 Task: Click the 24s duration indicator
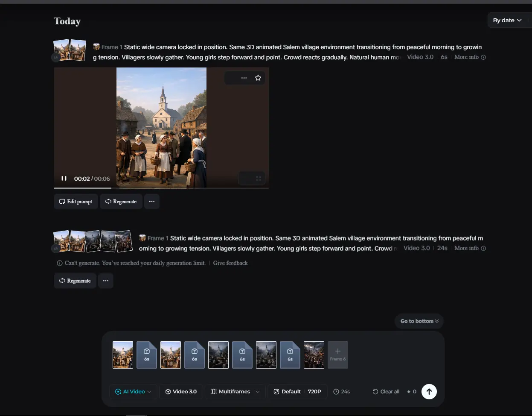click(x=341, y=392)
